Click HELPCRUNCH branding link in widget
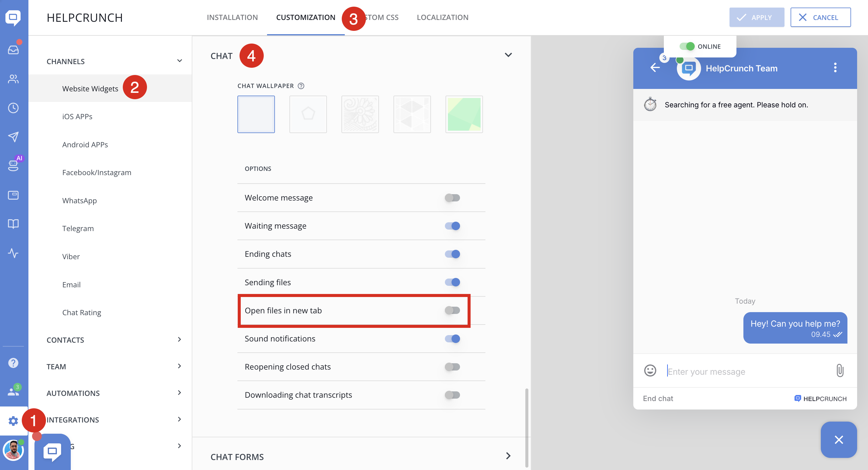 coord(820,398)
